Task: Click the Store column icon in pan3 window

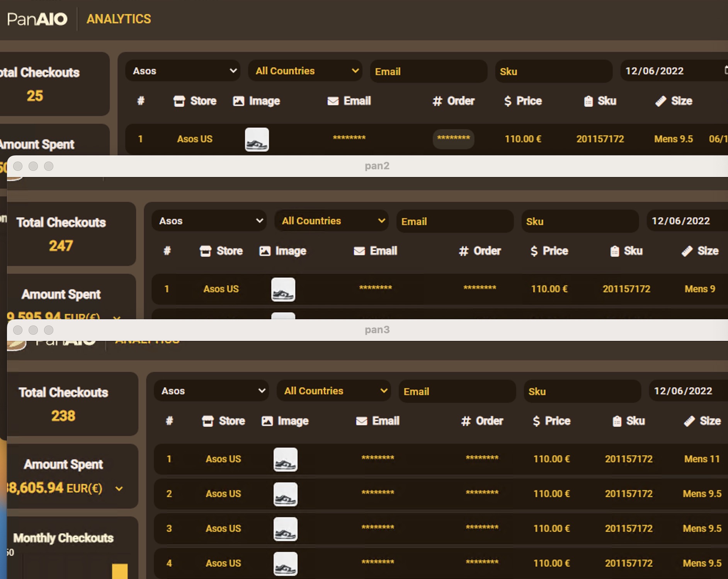Action: tap(208, 421)
